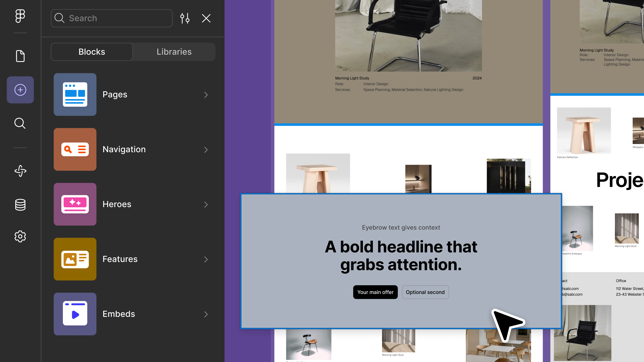The width and height of the screenshot is (644, 362).
Task: Switch to the Libraries tab
Action: (174, 52)
